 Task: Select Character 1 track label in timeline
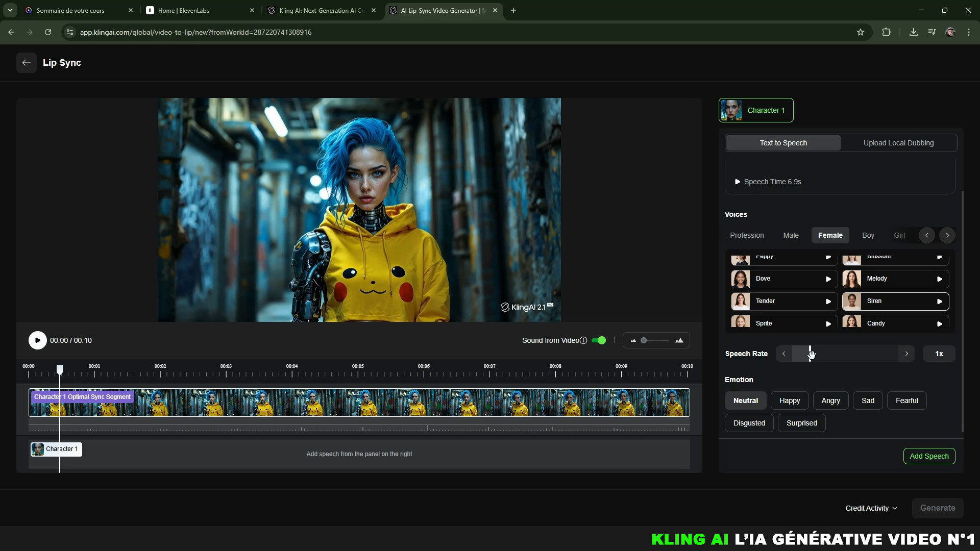tap(56, 449)
